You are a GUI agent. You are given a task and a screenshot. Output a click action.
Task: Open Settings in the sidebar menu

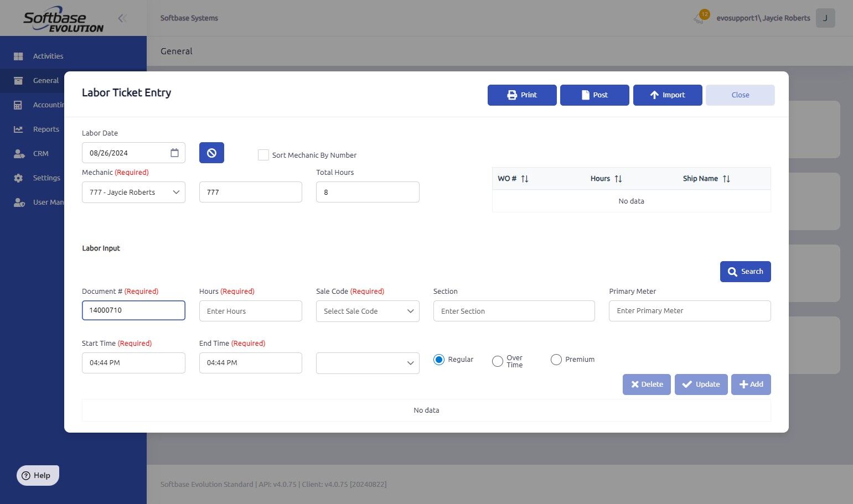click(46, 178)
